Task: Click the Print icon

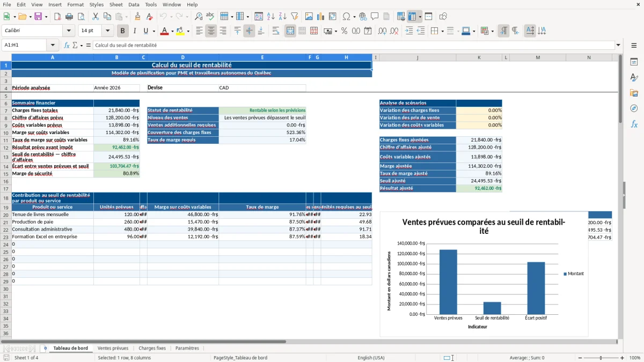Action: pyautogui.click(x=69, y=17)
